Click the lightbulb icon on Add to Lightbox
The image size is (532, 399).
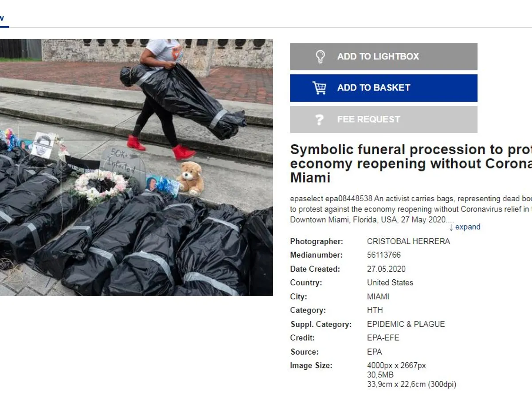[x=320, y=56]
